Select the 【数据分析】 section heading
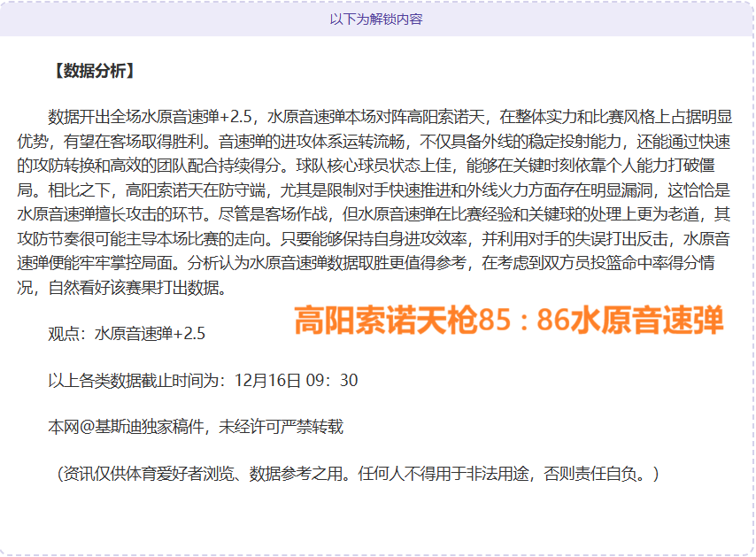This screenshot has width=756, height=557. point(94,72)
